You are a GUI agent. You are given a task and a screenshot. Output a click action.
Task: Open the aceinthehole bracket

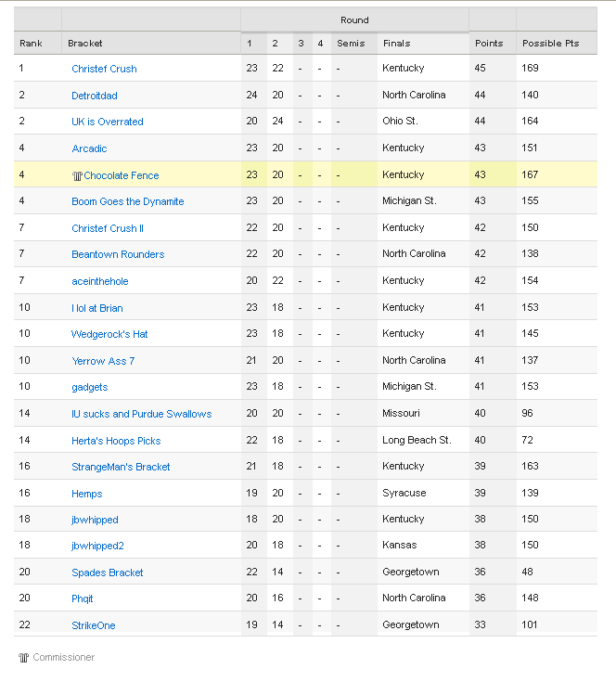100,281
